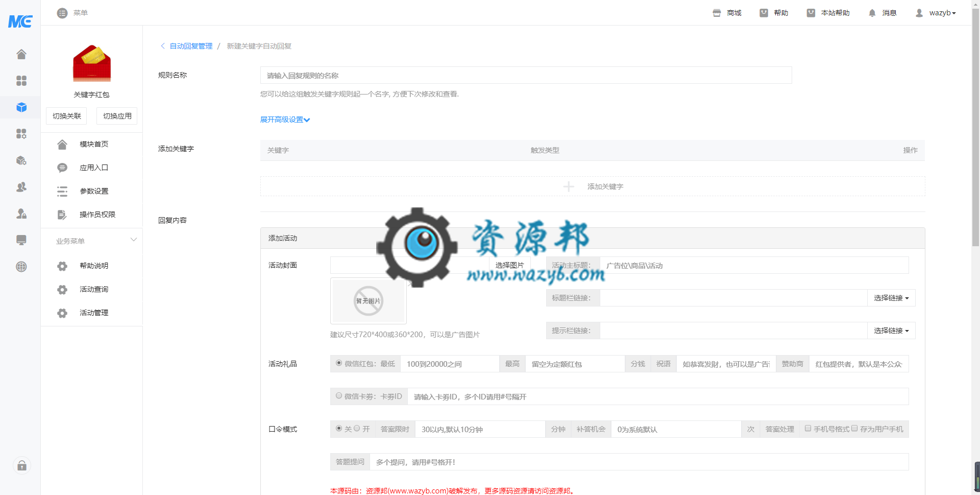Select the 微信卡券 radio option
The width and height of the screenshot is (980, 495).
click(339, 396)
